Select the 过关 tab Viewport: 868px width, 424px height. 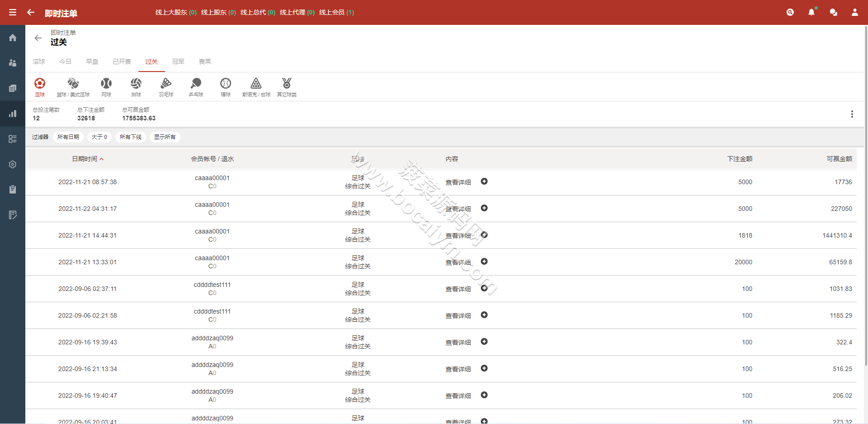(152, 62)
